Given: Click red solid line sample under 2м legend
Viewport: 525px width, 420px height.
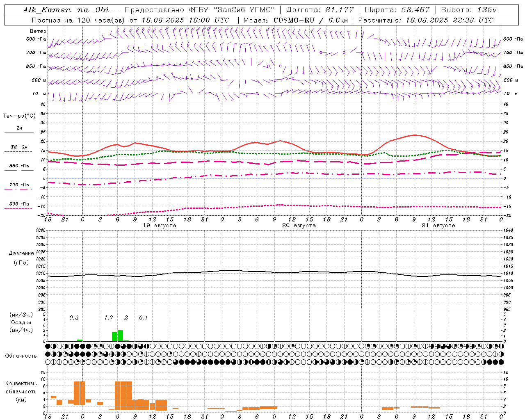Looking at the screenshot, I should 19,133.
